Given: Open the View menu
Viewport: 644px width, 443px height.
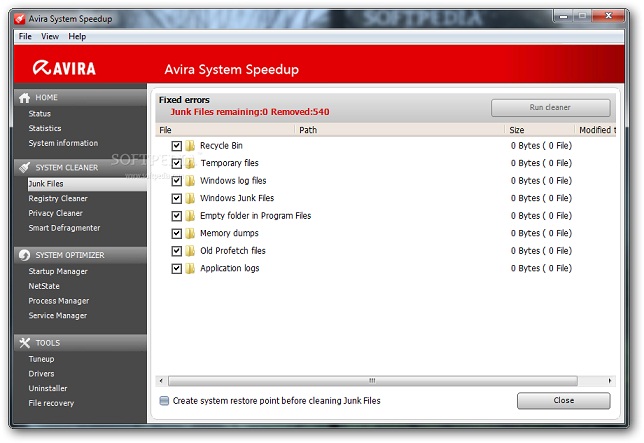Looking at the screenshot, I should click(50, 37).
